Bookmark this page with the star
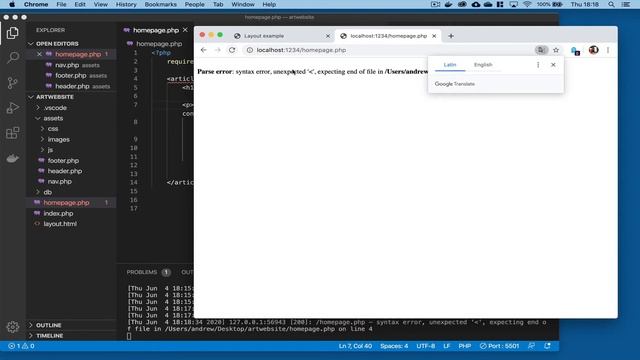640x360 pixels. pos(556,50)
